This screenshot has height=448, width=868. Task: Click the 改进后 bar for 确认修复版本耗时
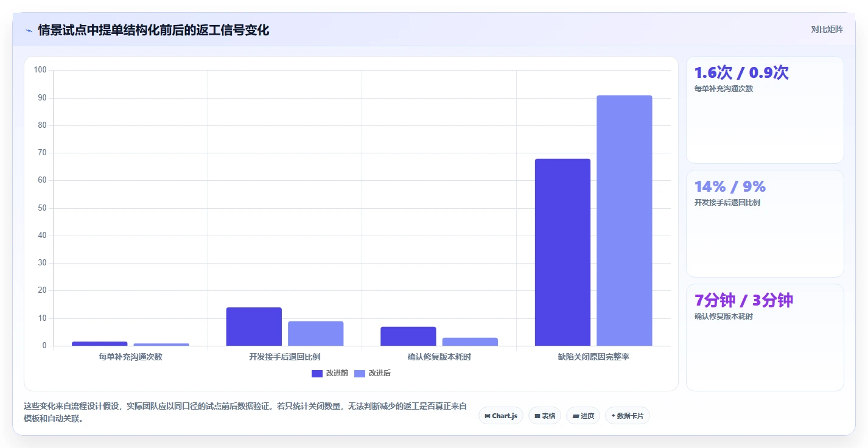click(470, 341)
